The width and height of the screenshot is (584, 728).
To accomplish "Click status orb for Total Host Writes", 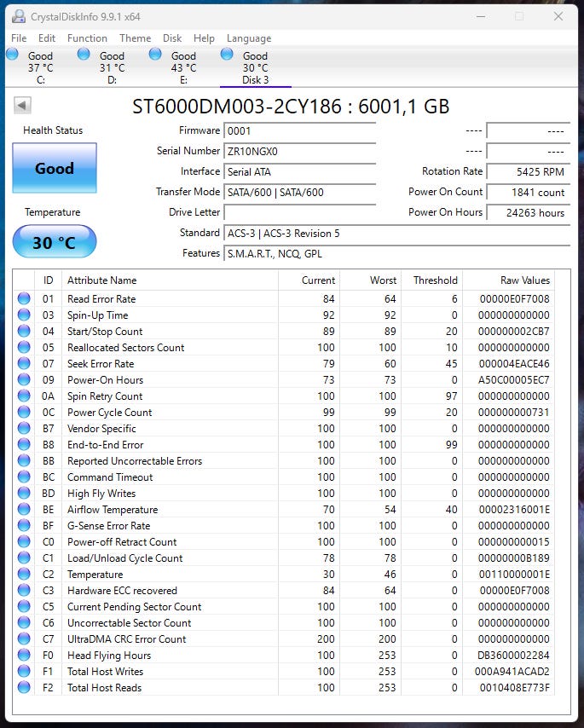I will [x=24, y=672].
